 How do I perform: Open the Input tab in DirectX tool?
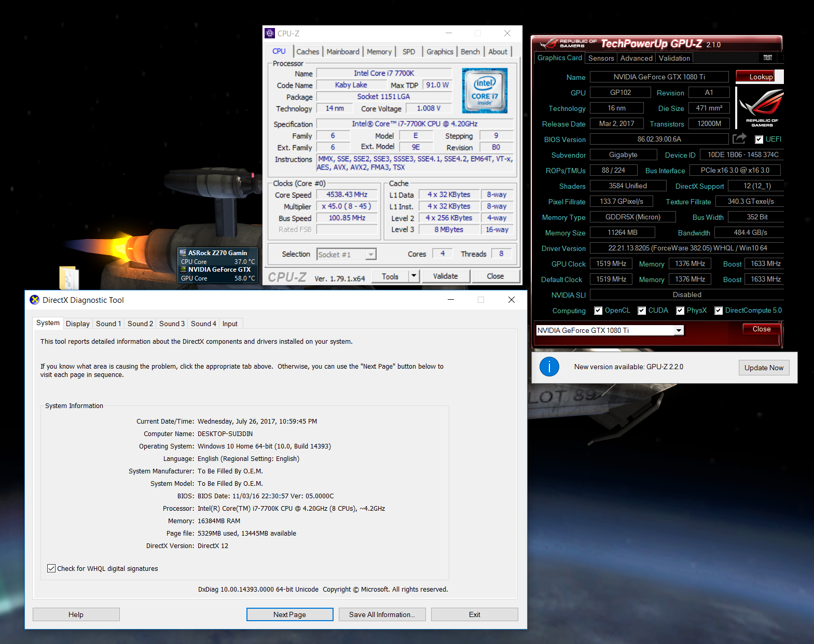pyautogui.click(x=230, y=324)
